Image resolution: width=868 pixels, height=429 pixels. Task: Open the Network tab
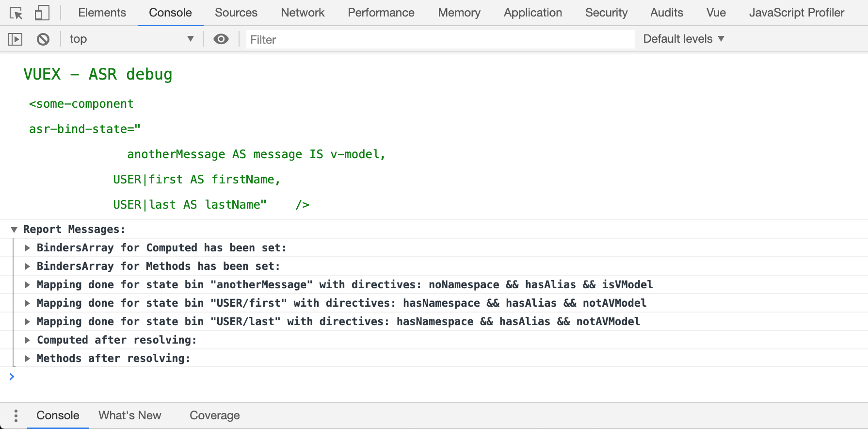click(x=303, y=13)
